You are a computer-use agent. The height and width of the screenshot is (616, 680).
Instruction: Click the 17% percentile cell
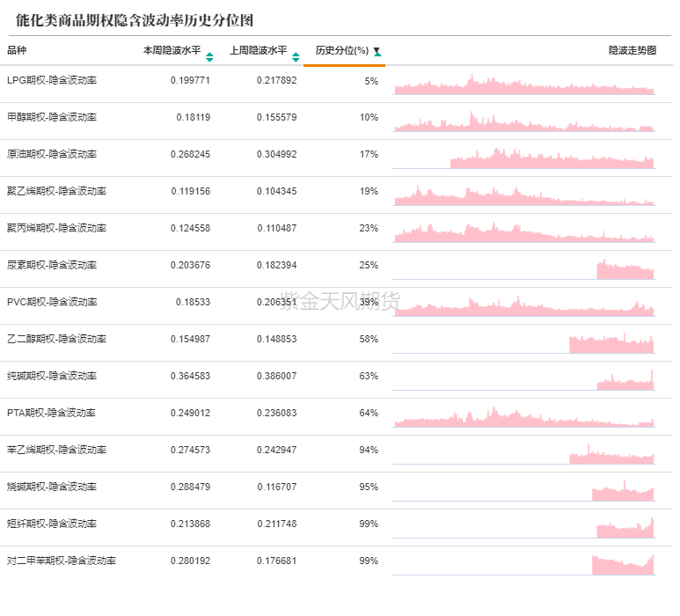pos(369,154)
